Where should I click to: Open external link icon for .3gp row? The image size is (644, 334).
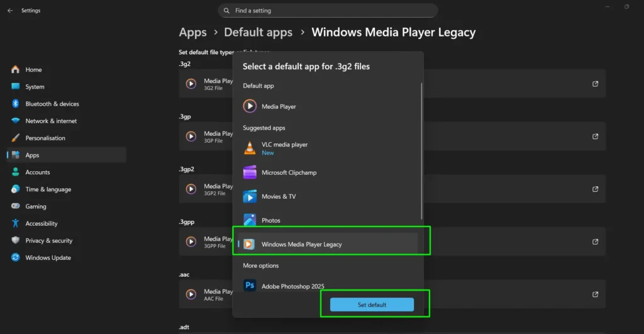(595, 136)
